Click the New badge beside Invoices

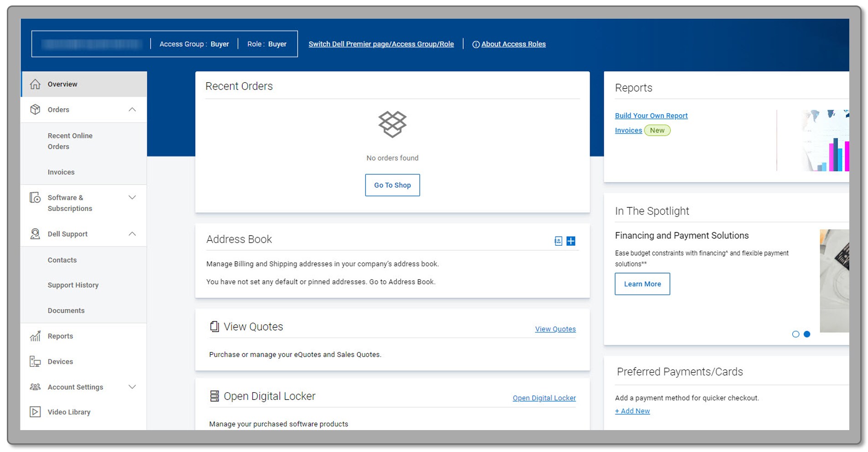click(x=657, y=131)
